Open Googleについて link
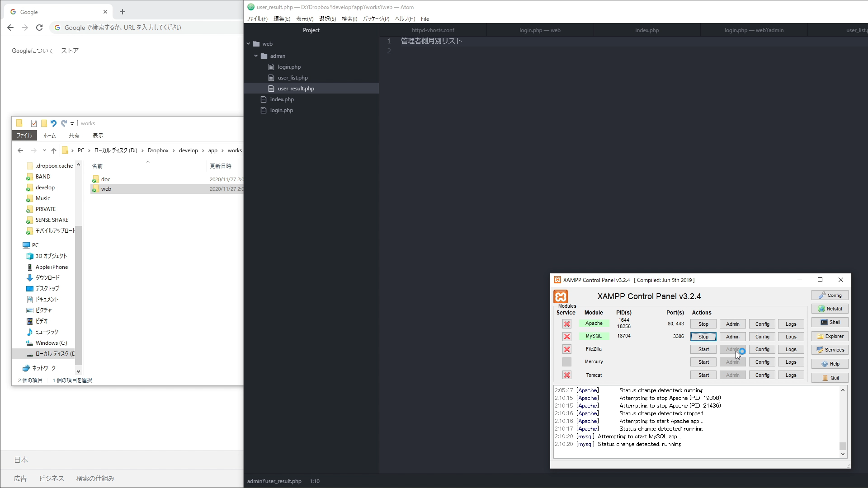 tap(33, 51)
